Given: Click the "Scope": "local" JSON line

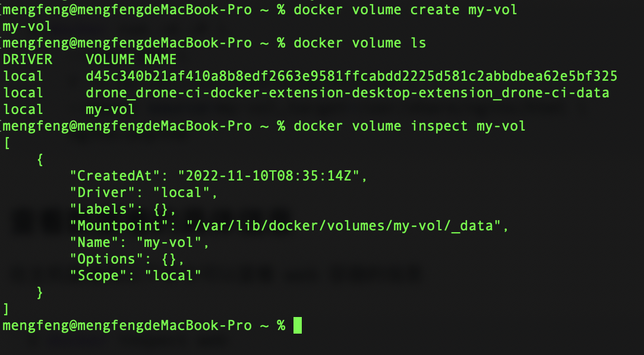Looking at the screenshot, I should pyautogui.click(x=135, y=275).
